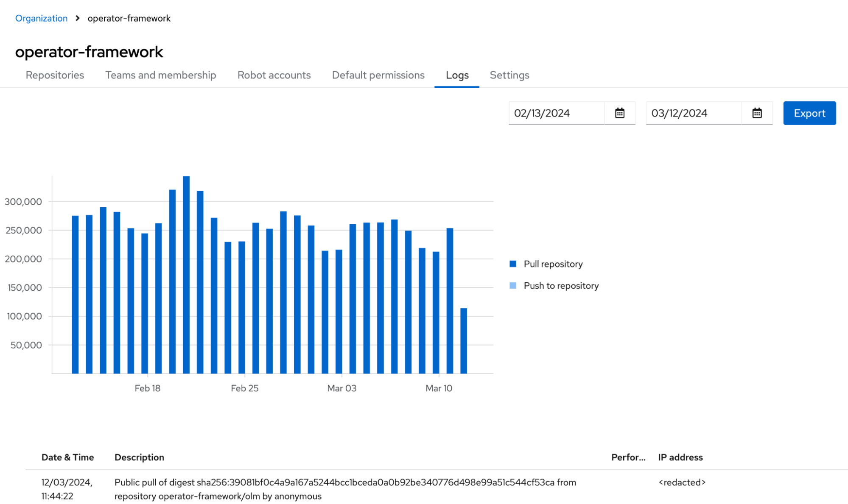Image resolution: width=848 pixels, height=504 pixels.
Task: Click Date & Time column header
Action: [67, 457]
